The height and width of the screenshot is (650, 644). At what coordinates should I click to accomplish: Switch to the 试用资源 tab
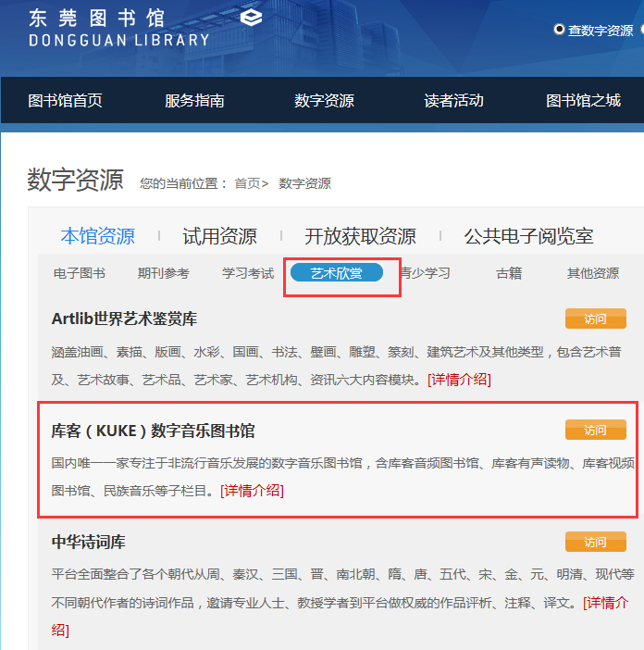point(219,236)
